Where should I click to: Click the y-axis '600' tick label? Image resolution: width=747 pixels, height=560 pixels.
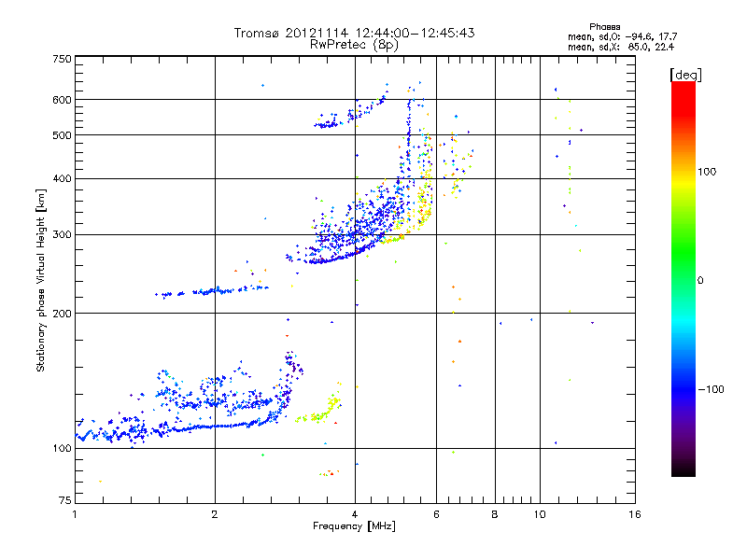click(62, 100)
